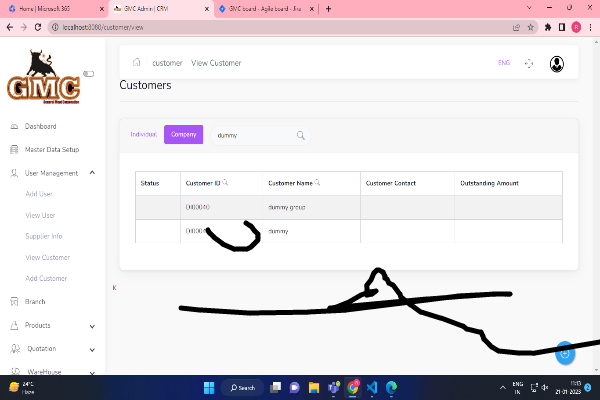This screenshot has width=600, height=400.
Task: Click the blue floating settings button
Action: [565, 353]
